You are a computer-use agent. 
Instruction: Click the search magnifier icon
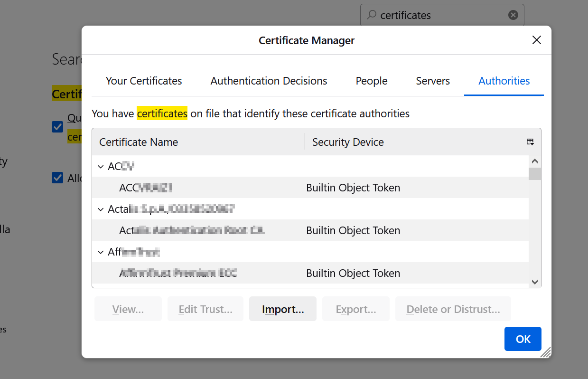click(x=372, y=15)
